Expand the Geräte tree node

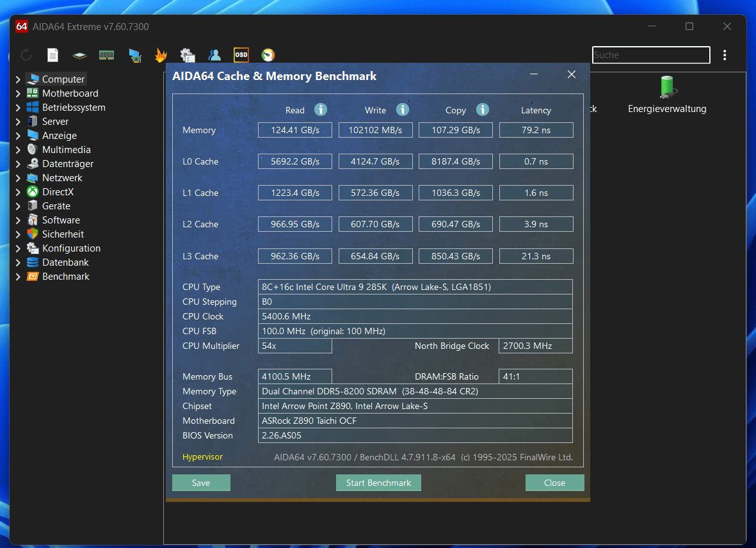18,206
